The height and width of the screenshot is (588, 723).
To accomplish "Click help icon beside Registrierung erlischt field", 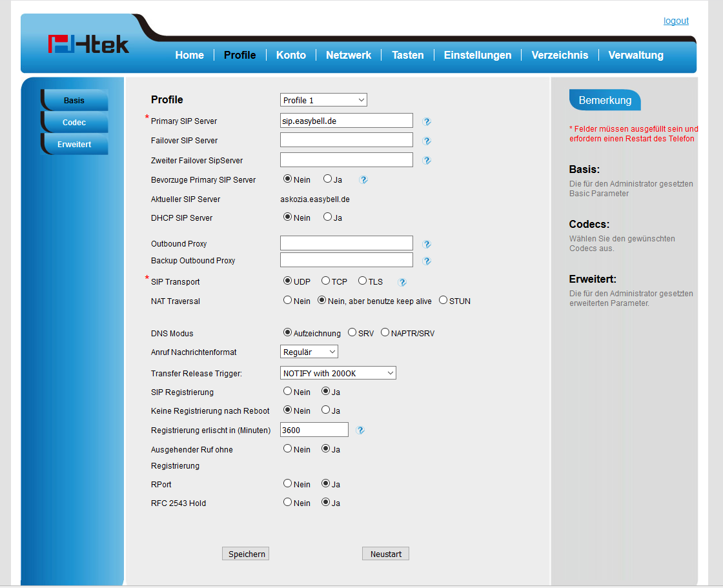I will pyautogui.click(x=360, y=431).
